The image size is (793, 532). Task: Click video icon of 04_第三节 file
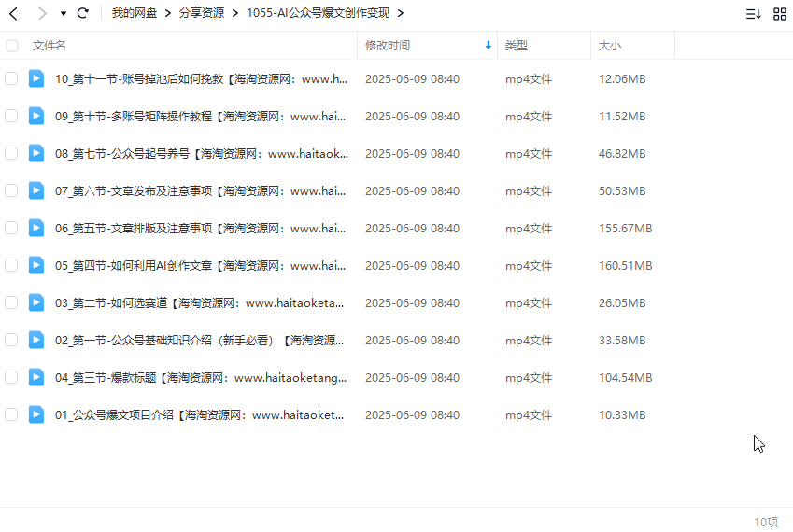36,377
